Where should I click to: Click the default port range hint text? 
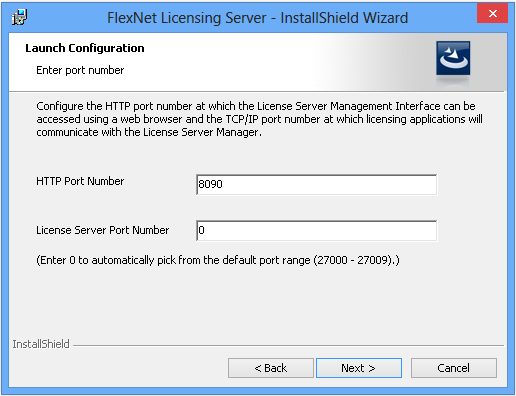click(x=218, y=260)
